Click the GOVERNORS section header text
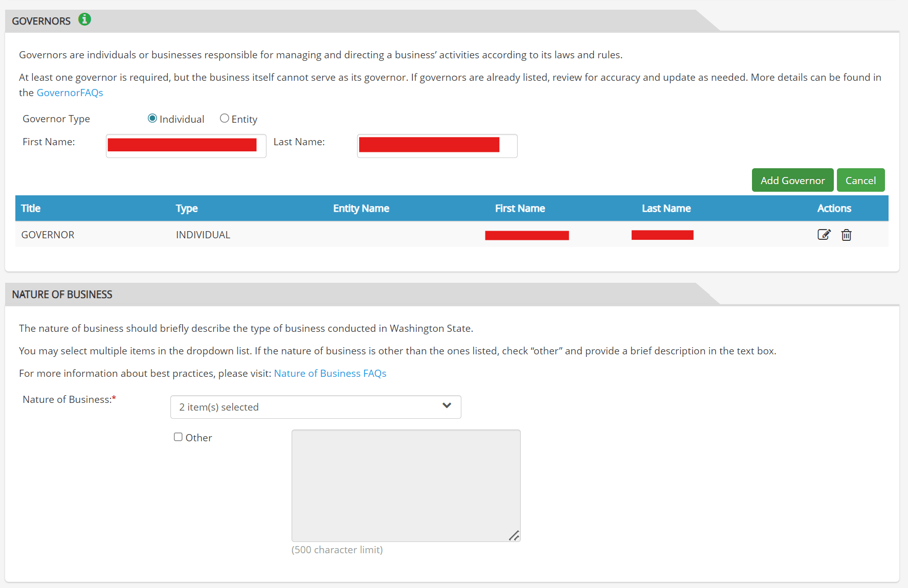This screenshot has height=588, width=908. coord(41,21)
